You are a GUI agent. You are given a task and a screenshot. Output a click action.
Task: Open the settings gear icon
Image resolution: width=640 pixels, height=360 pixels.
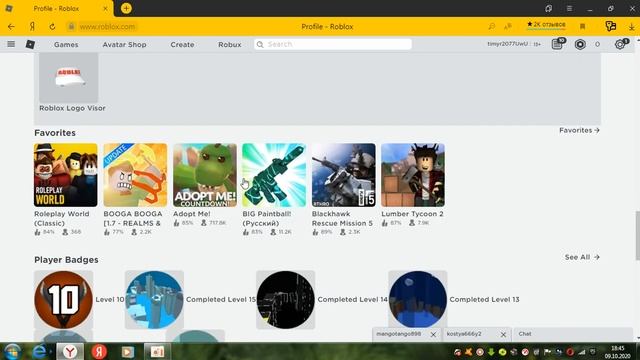click(620, 44)
